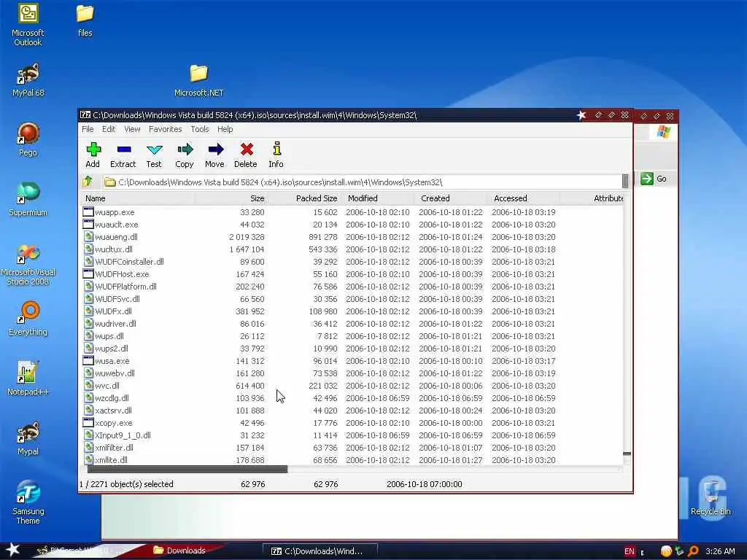Select file wvc.dll
This screenshot has width=747, height=560.
(x=107, y=386)
